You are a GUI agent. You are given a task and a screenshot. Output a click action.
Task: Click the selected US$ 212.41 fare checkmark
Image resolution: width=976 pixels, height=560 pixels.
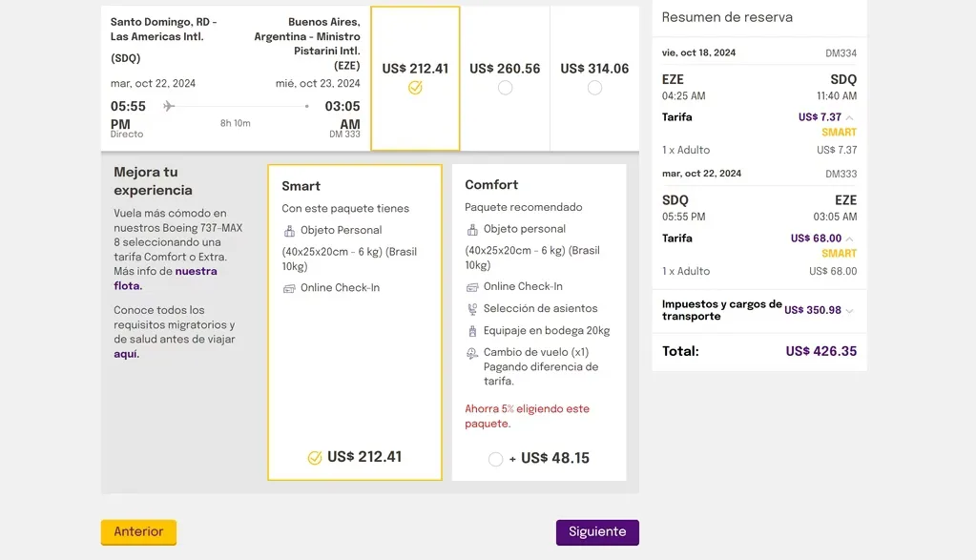[x=415, y=88]
